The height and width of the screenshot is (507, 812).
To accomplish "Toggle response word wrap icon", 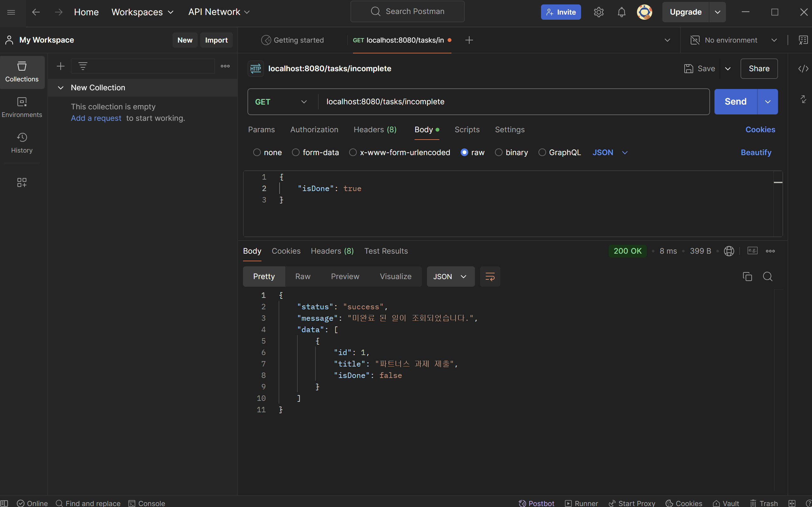I will coord(490,277).
